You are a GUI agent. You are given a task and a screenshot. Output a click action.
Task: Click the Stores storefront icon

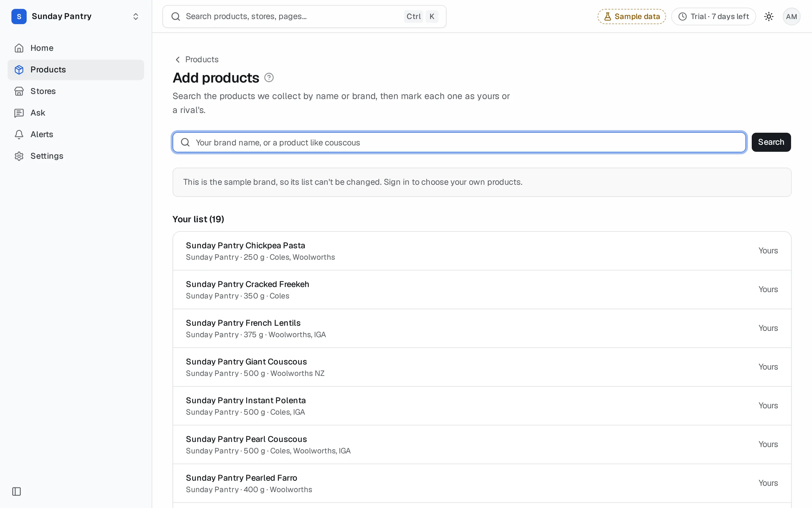click(19, 91)
